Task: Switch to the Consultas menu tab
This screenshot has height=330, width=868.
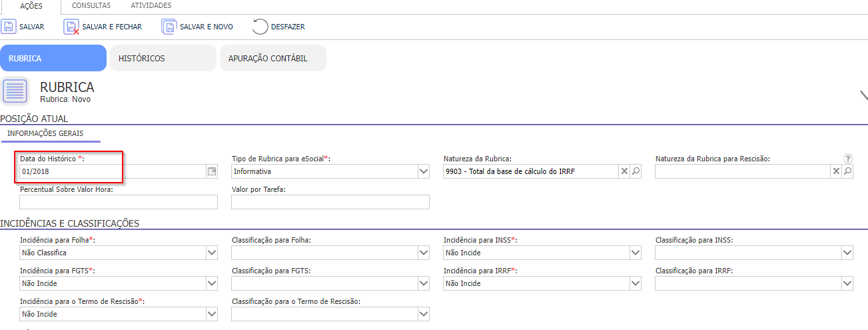Action: coord(91,5)
